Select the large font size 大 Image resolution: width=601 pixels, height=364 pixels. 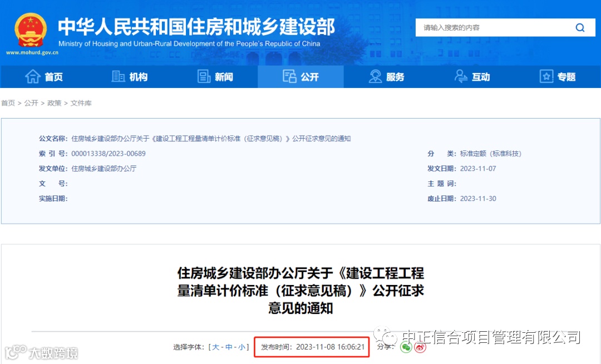pyautogui.click(x=216, y=347)
